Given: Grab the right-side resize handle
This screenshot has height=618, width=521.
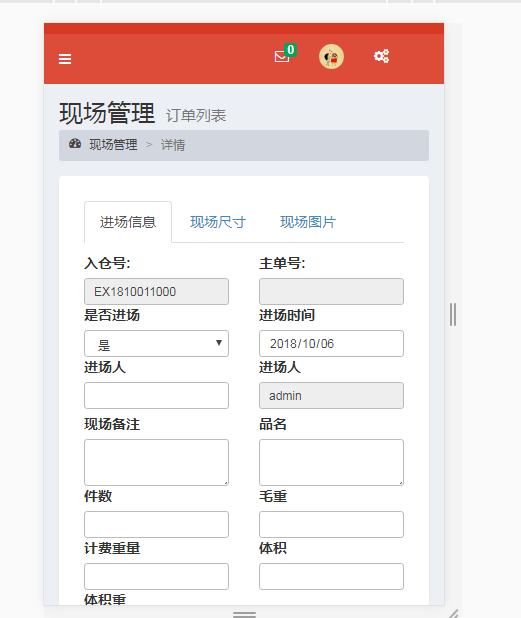Looking at the screenshot, I should (x=453, y=314).
